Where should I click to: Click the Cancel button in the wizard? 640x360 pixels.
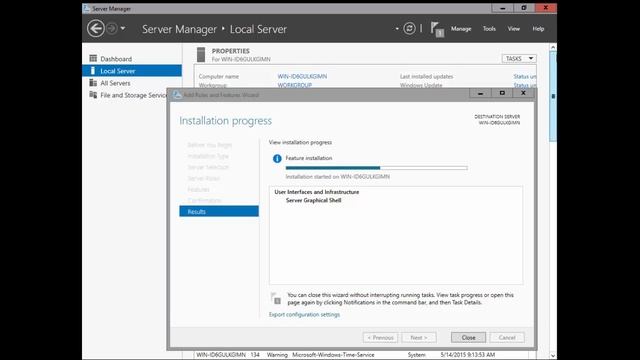click(x=507, y=338)
